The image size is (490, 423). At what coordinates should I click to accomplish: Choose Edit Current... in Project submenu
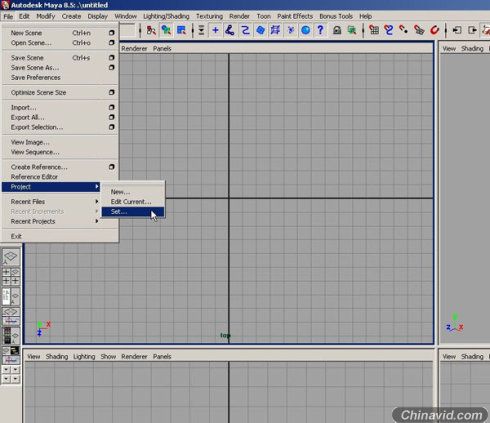(133, 202)
